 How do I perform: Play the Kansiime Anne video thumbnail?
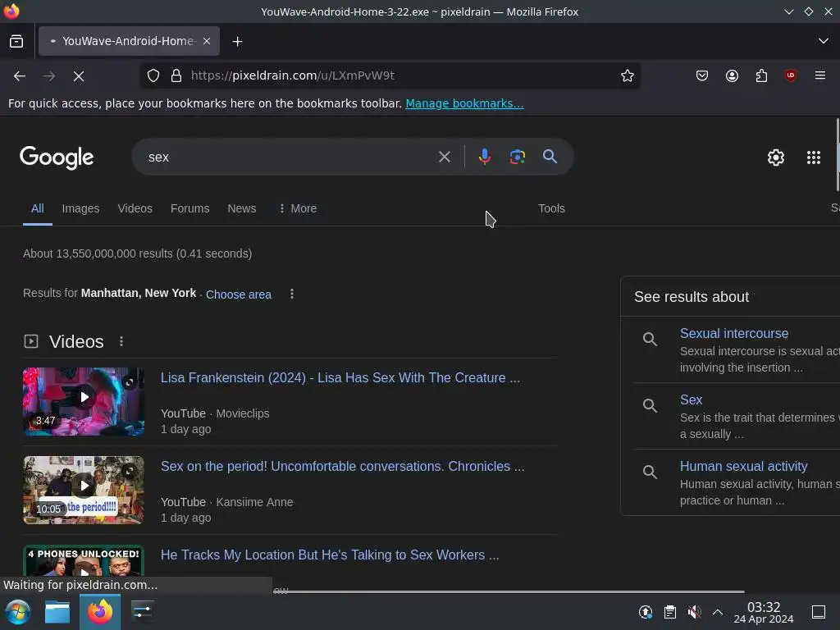(84, 490)
